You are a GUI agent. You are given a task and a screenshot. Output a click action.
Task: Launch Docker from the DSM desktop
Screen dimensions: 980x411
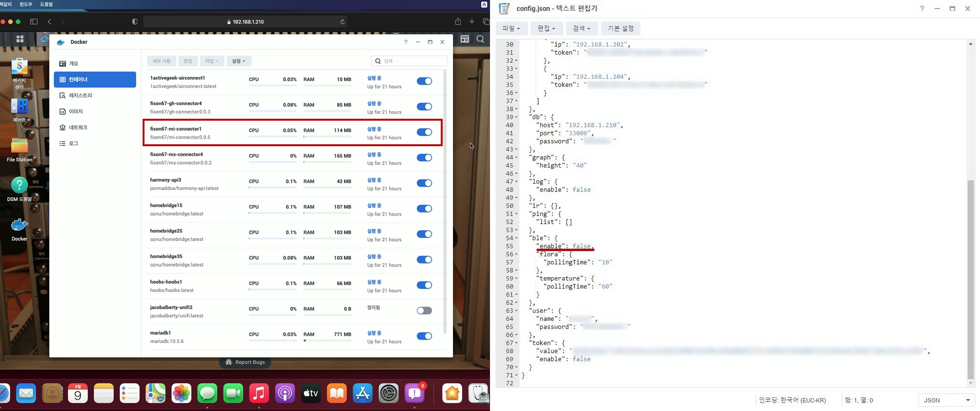pos(19,230)
